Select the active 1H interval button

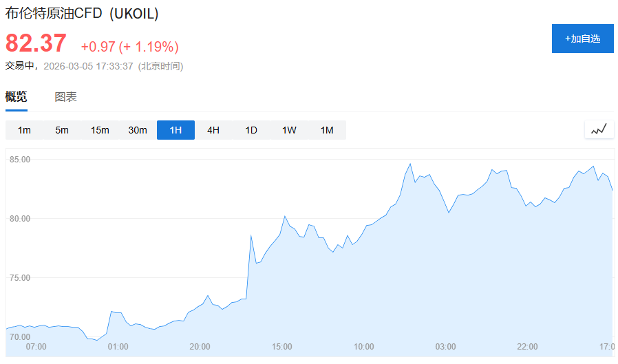(175, 130)
